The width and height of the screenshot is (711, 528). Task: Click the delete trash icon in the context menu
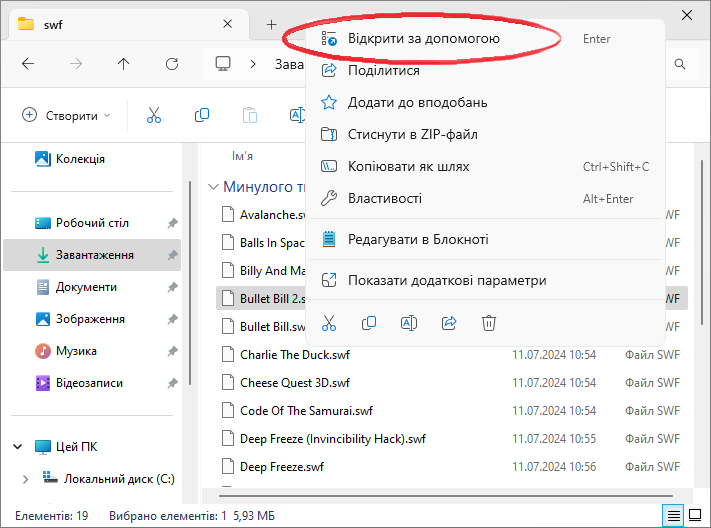[x=489, y=323]
